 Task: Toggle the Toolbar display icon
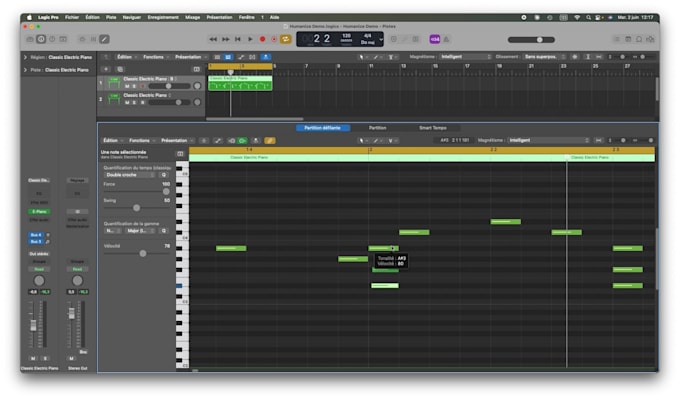(x=63, y=39)
